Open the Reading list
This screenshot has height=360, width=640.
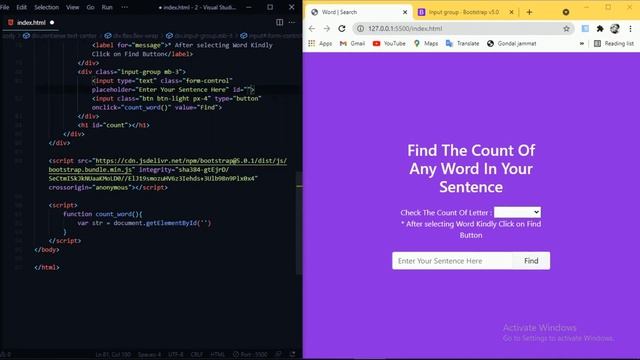click(x=613, y=43)
